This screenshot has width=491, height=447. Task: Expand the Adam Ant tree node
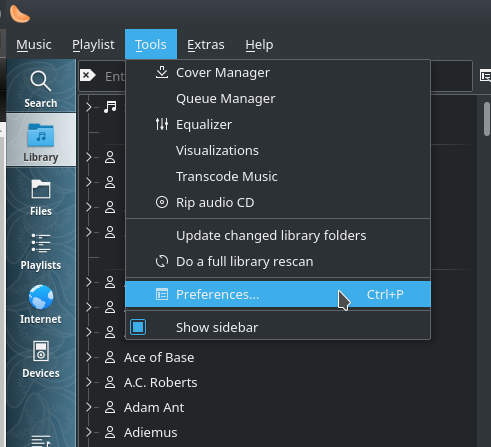[88, 407]
